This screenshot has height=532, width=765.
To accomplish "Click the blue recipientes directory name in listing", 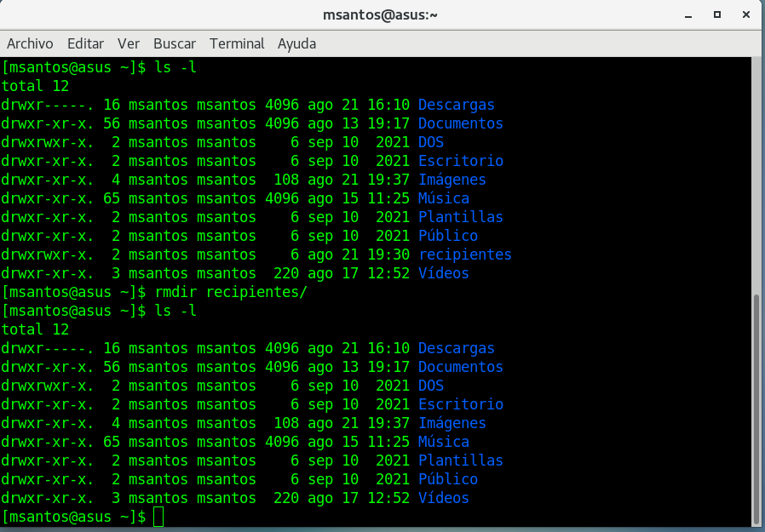I will [464, 255].
